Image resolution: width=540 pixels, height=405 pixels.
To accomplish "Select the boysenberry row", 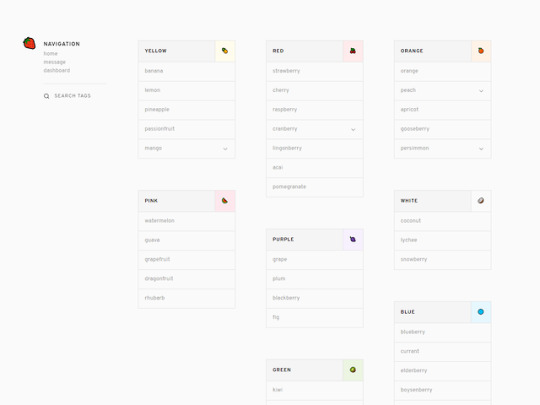I will pos(443,390).
